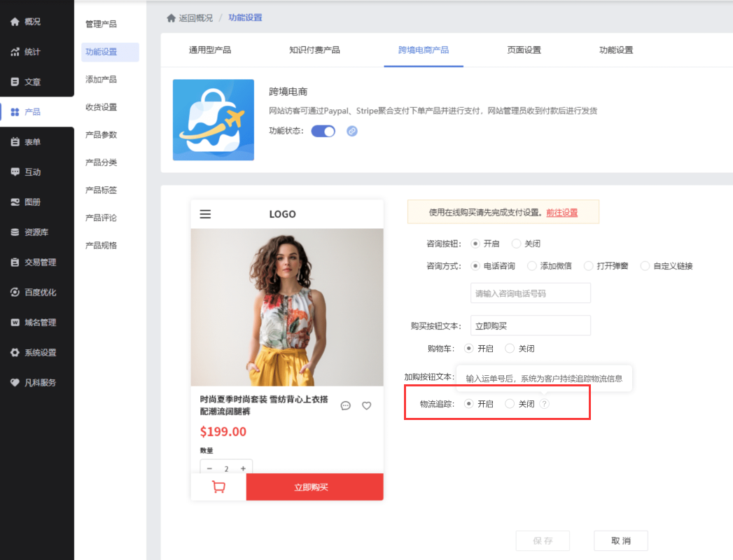Select 添加微信 as 咨询方式
This screenshot has height=560, width=733.
pyautogui.click(x=532, y=266)
